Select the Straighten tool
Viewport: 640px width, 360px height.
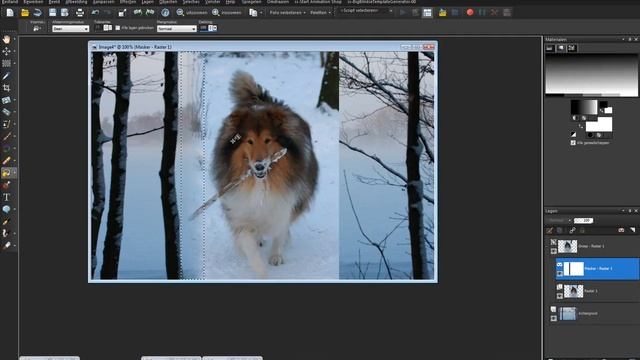pyautogui.click(x=7, y=100)
